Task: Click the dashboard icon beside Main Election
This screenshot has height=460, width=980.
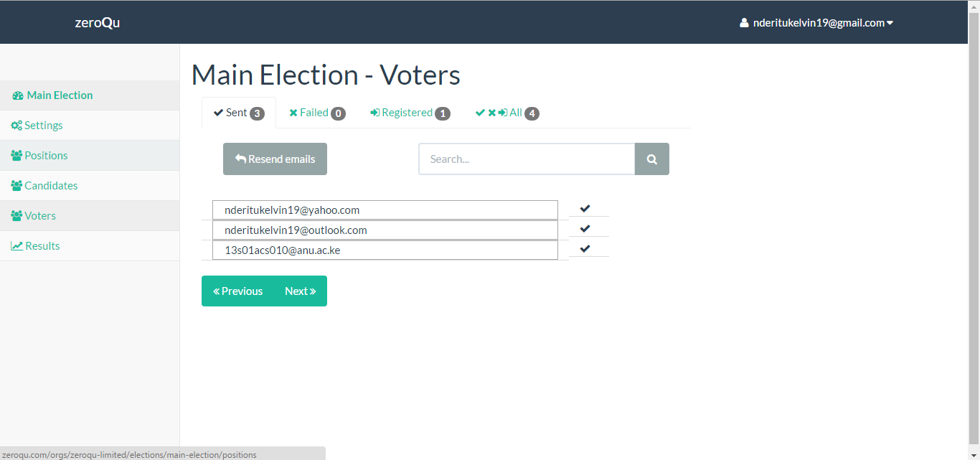Action: (x=18, y=95)
